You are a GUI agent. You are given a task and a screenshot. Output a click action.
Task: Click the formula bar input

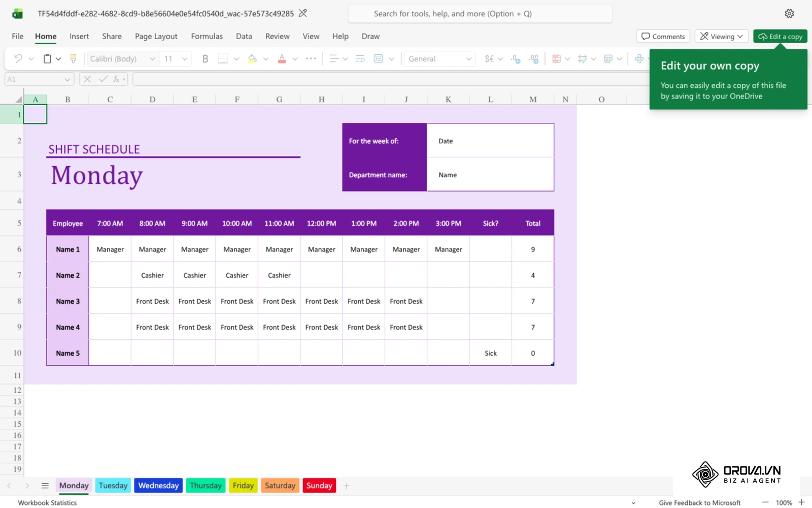391,79
